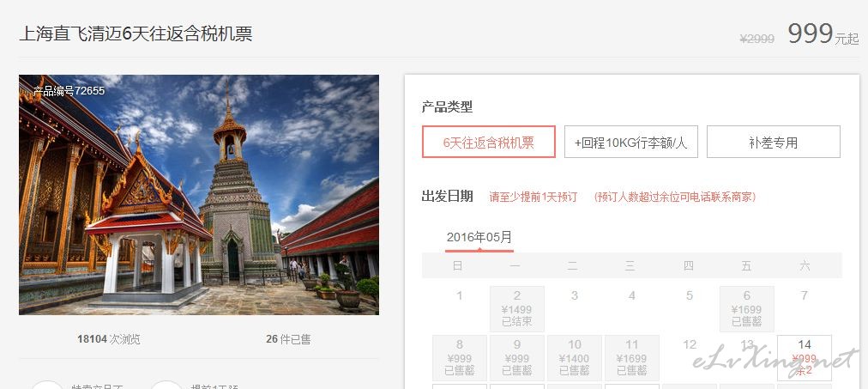Click the 预订人数超过余位可电话联系商家 notice
Image resolution: width=868 pixels, height=389 pixels.
674,197
